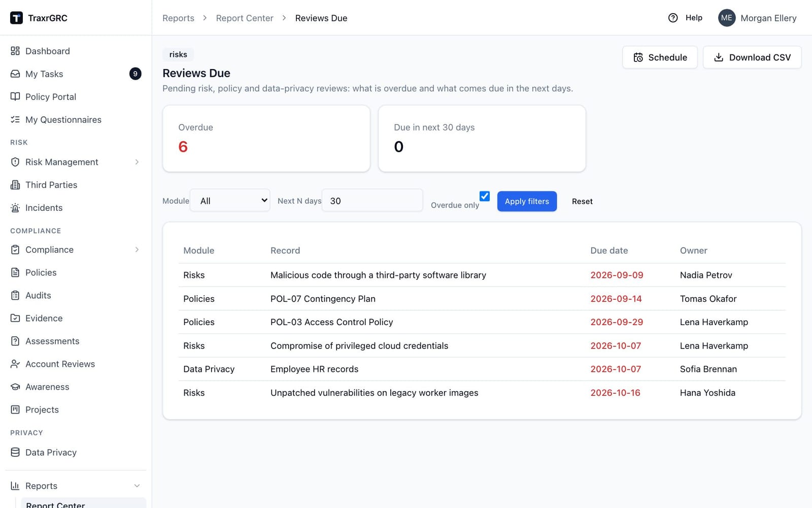Click the calendar-clock icon on Schedule
Screen dimensions: 812x508
coord(638,57)
